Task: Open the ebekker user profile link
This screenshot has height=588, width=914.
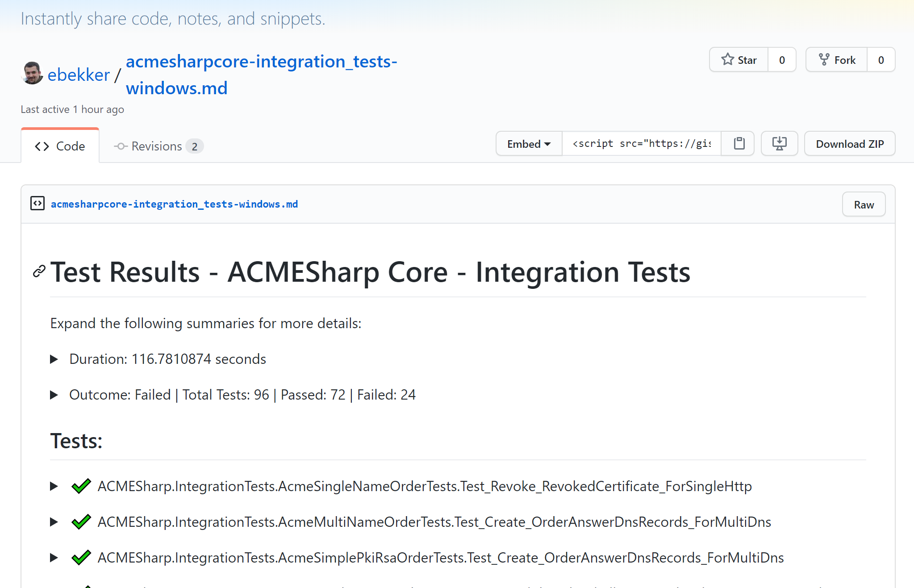Action: coord(79,75)
